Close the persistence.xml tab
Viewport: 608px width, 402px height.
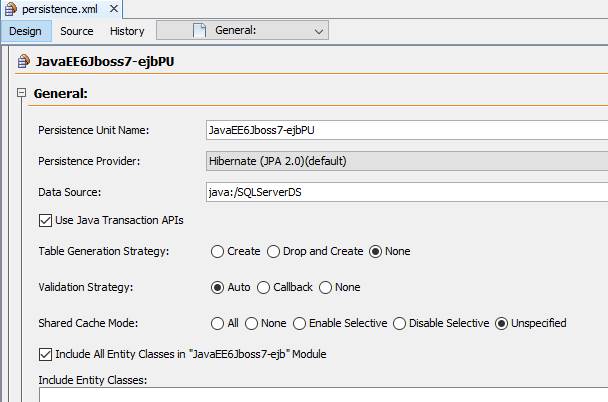point(114,9)
